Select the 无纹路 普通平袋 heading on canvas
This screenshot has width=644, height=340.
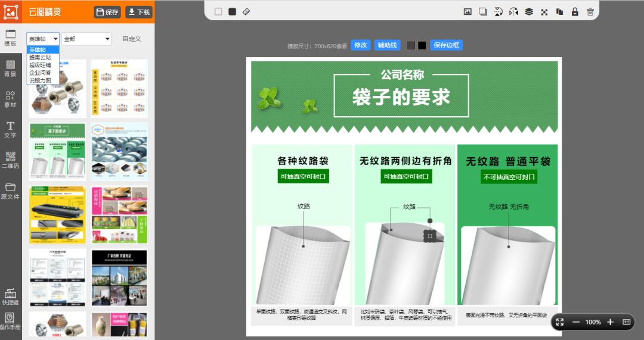coord(508,161)
